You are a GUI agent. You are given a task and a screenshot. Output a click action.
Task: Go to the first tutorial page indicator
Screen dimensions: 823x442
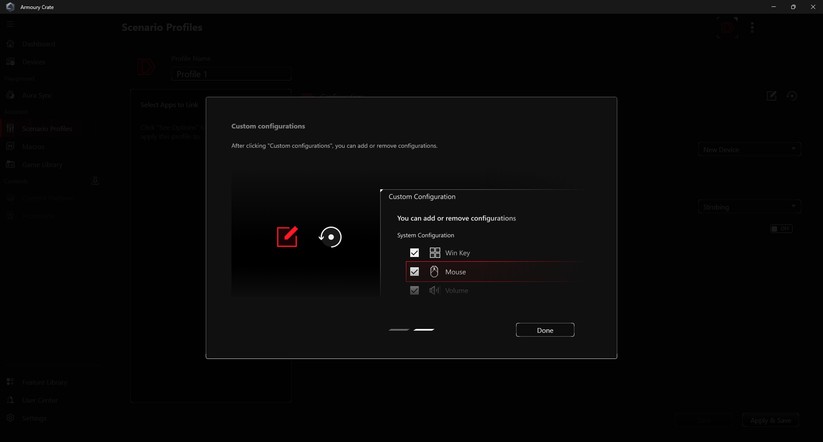tap(399, 330)
